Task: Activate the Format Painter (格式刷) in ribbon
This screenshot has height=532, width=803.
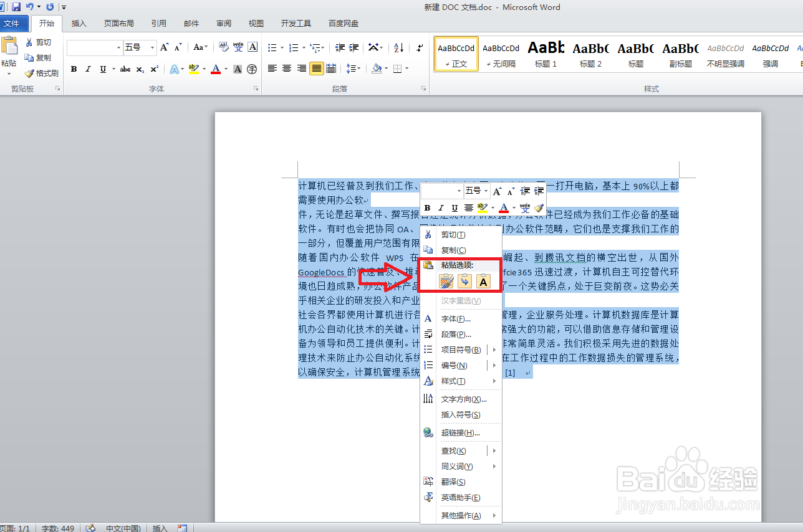Action: [41, 74]
